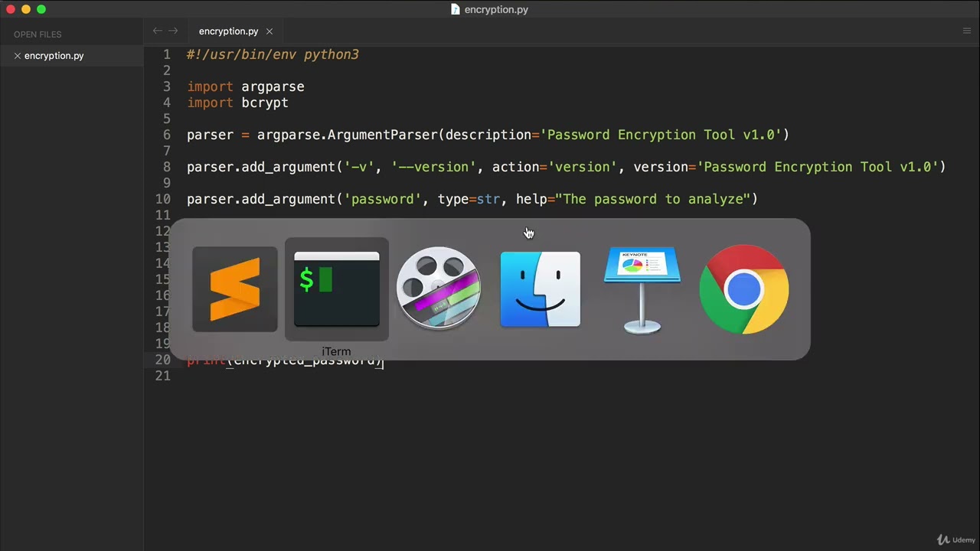Click line number 10 in the gutter

tap(163, 199)
